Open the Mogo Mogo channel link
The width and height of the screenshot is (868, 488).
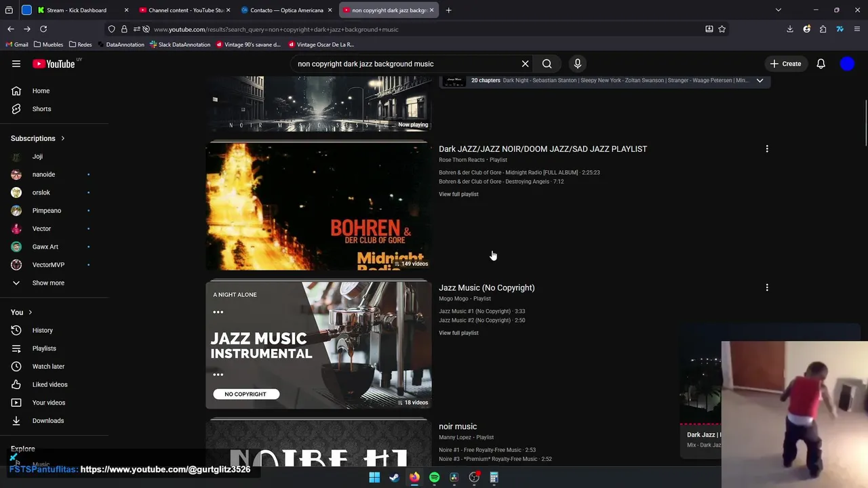coord(454,299)
